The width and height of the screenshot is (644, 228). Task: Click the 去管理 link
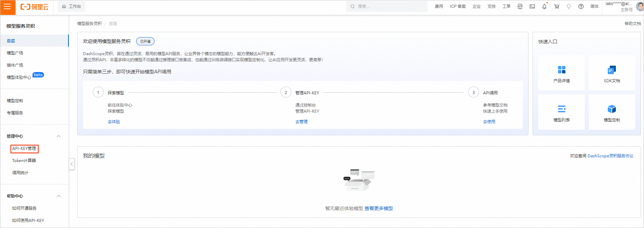coord(302,122)
